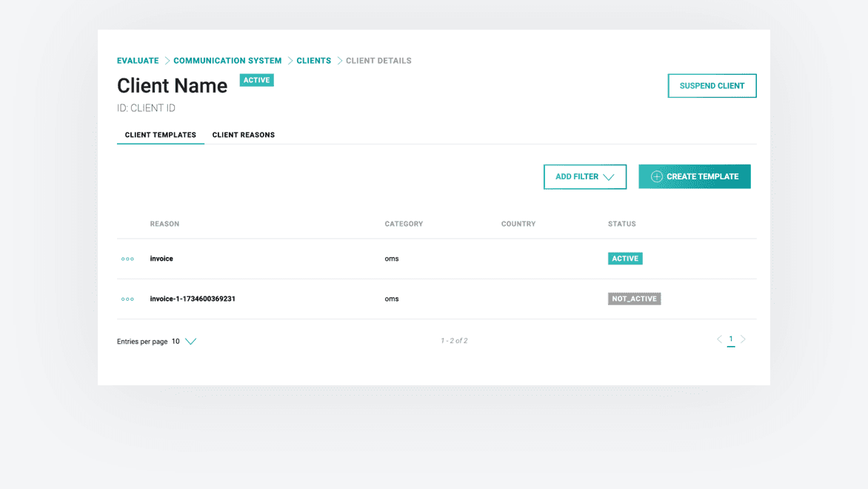Select page number 1 in pagination

[731, 339]
